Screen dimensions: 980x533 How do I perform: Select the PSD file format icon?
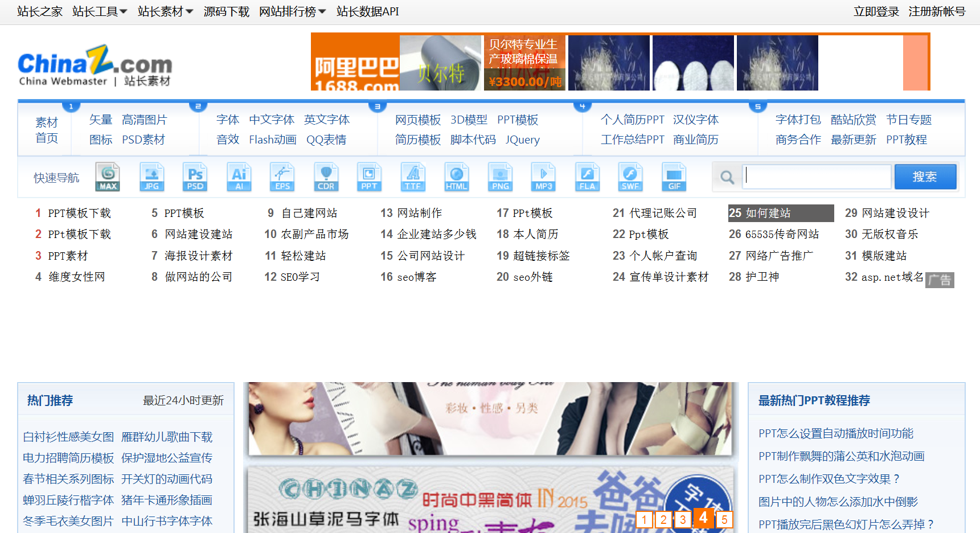[195, 177]
